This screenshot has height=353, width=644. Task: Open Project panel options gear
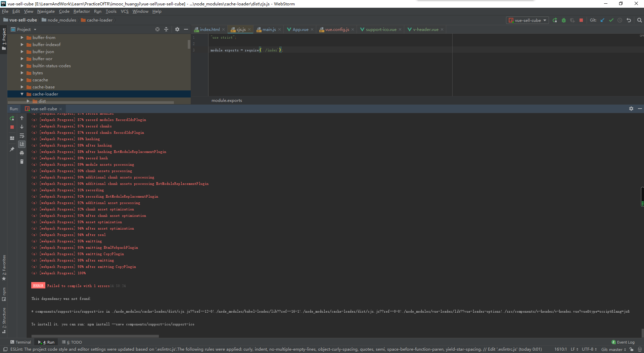(177, 30)
